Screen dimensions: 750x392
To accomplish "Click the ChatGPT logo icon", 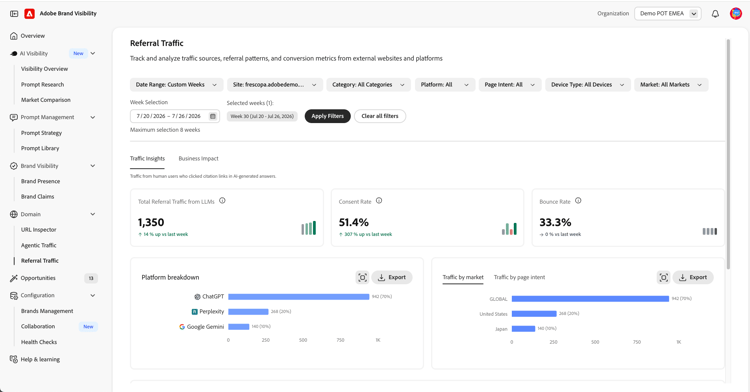I will click(197, 297).
